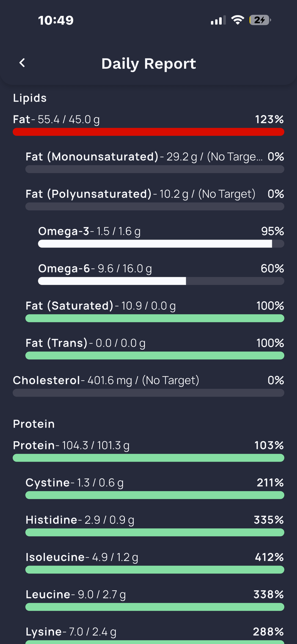
Task: Click the Omega-6 progress bar
Action: [x=161, y=281]
